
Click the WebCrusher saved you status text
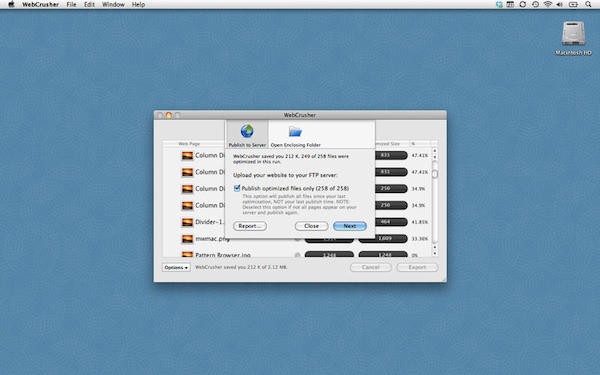[241, 267]
